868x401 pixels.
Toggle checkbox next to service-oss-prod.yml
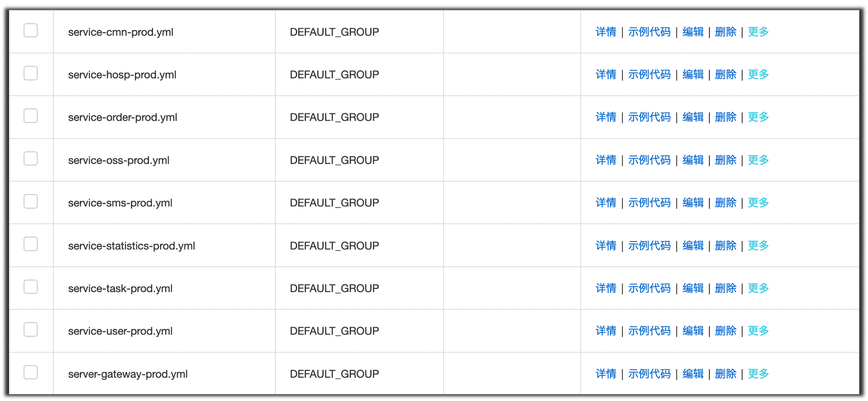pyautogui.click(x=31, y=159)
